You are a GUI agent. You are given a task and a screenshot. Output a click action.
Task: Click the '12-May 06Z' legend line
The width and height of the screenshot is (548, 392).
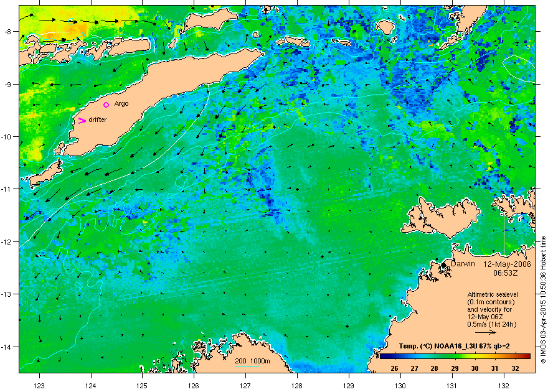484,317
